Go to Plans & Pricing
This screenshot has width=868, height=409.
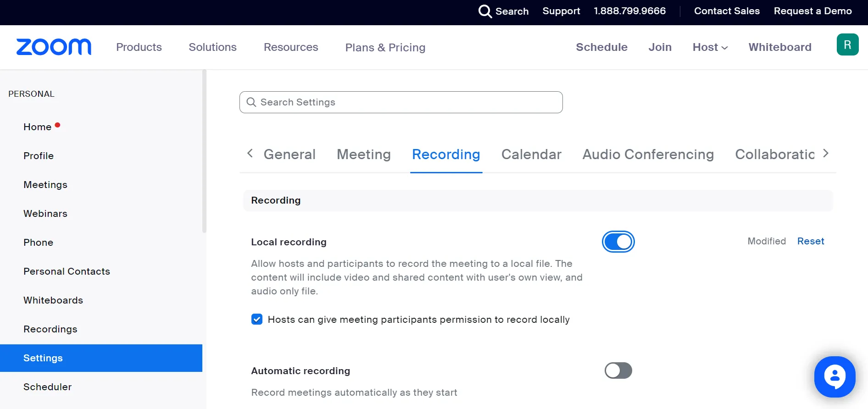(x=385, y=47)
